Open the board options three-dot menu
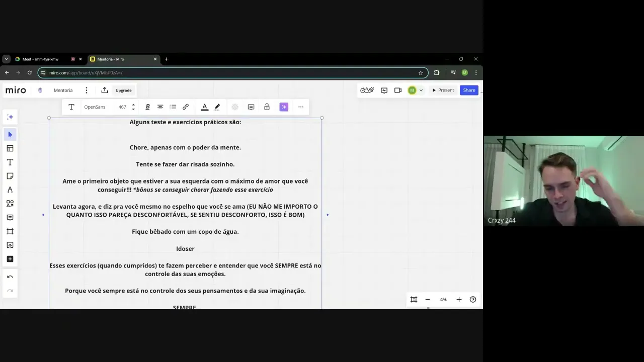The image size is (644, 362). click(x=87, y=90)
